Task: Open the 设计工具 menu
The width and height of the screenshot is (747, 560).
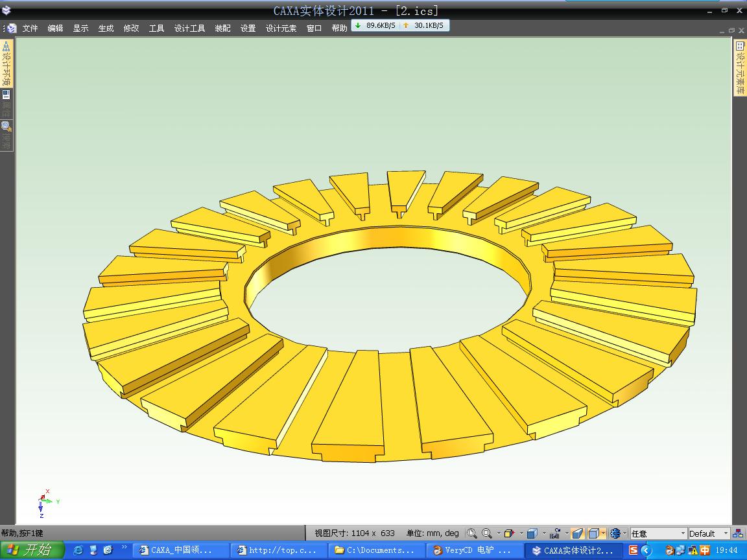Action: coord(189,28)
